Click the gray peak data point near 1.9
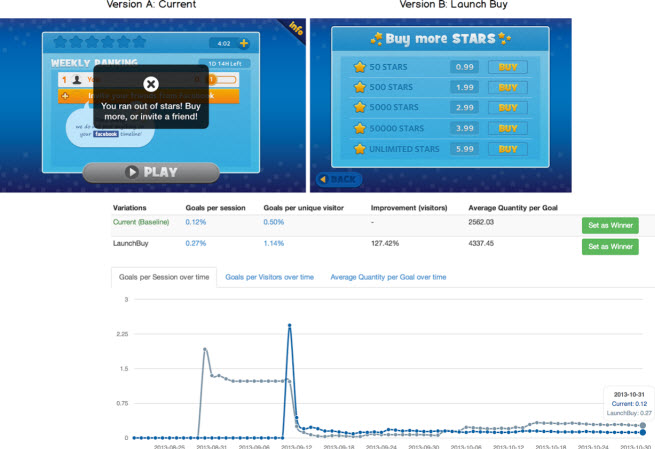The width and height of the screenshot is (655, 449). pos(205,349)
